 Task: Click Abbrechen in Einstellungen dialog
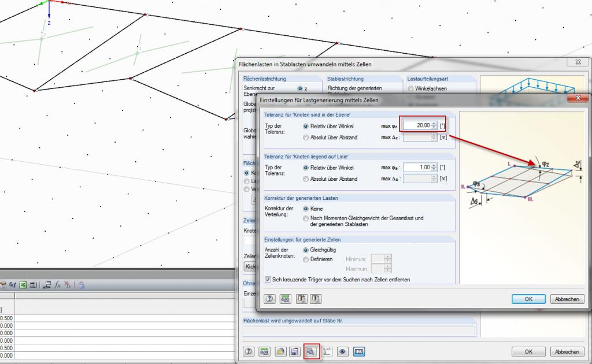point(567,299)
